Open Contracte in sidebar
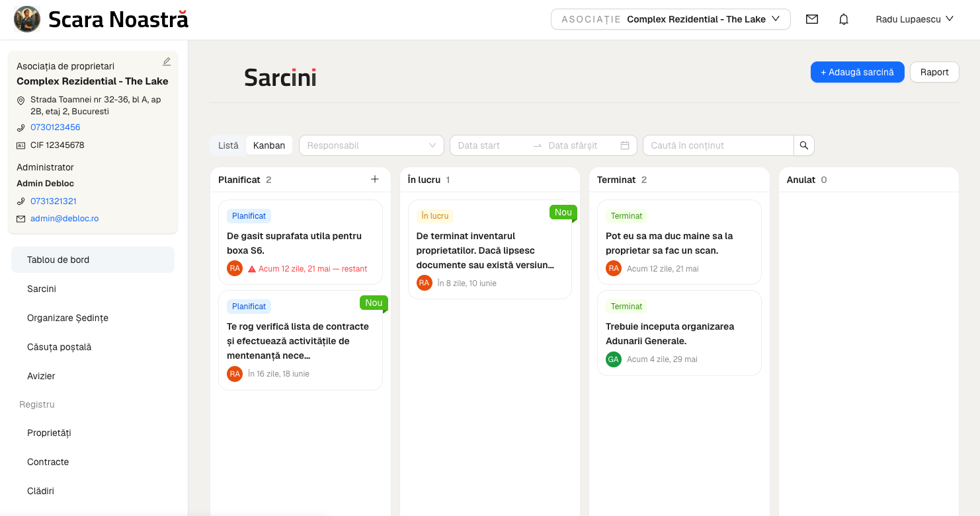The image size is (980, 516). 93,462
